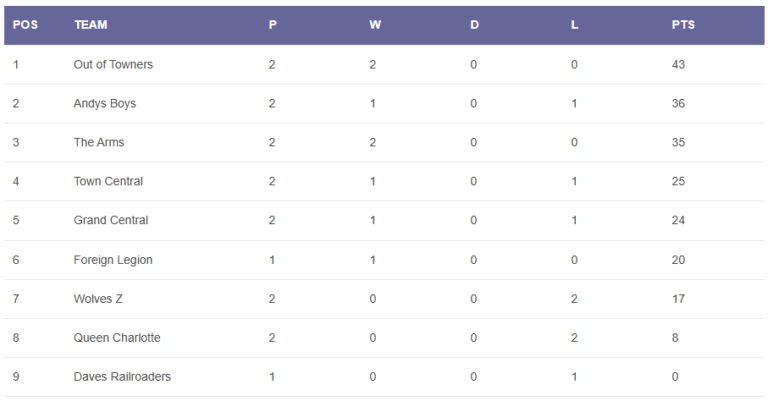
Task: Select the Out of Towners team name
Action: tap(113, 65)
